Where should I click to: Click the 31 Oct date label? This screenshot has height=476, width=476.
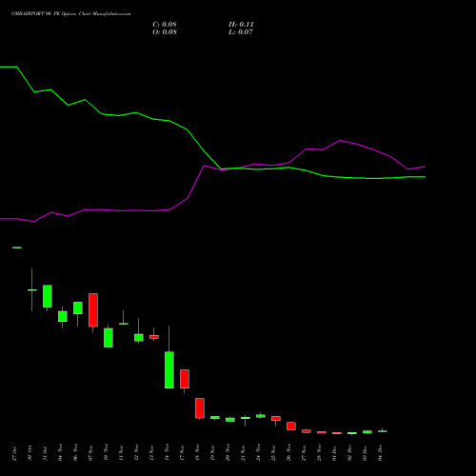click(45, 453)
